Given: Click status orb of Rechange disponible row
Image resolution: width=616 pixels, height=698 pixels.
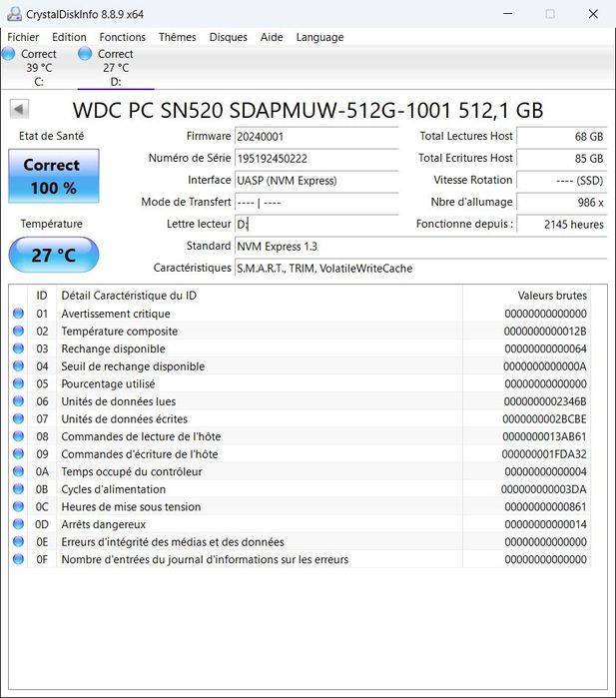Looking at the screenshot, I should 18,349.
